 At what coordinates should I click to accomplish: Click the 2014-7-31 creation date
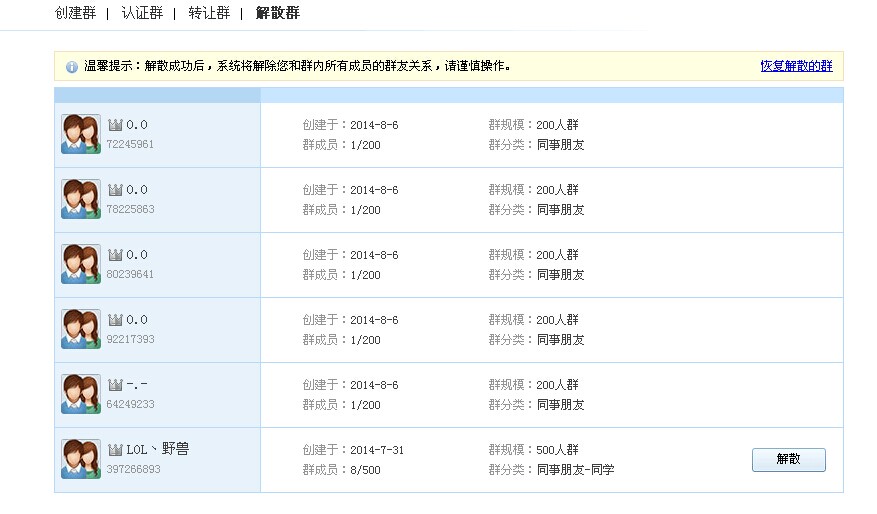coord(377,450)
